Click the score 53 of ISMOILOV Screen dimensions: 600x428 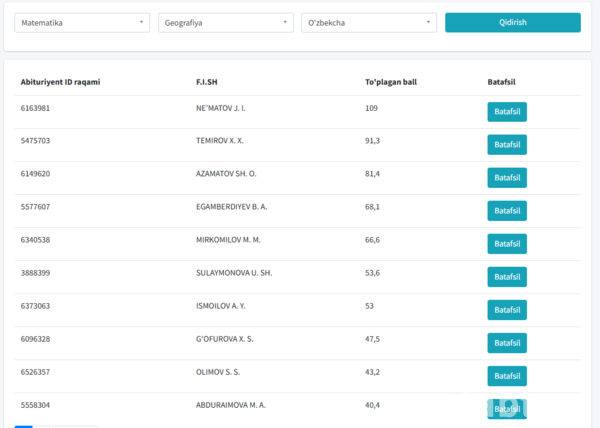click(369, 306)
